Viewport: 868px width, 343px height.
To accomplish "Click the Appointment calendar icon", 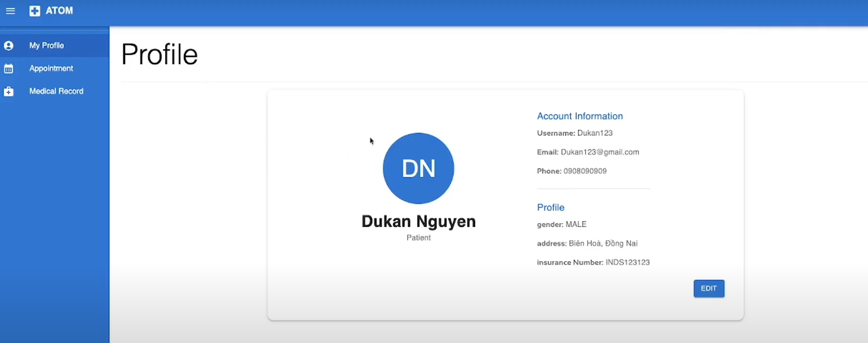I will [x=9, y=69].
